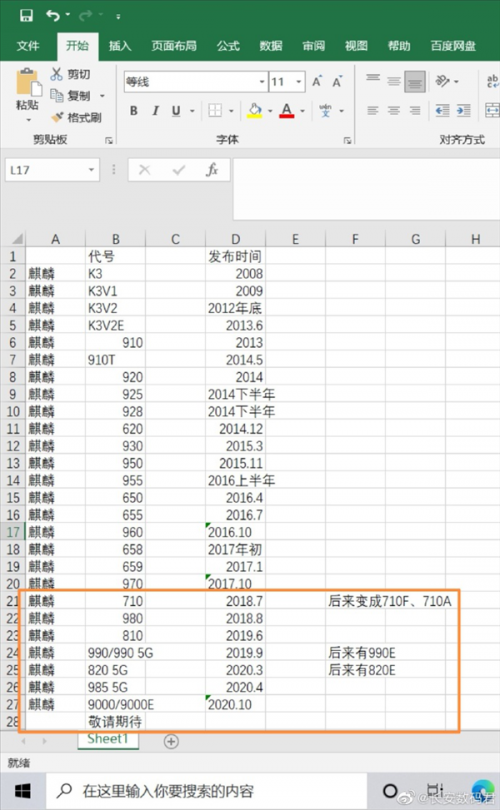Click the Windows search box on taskbar
This screenshot has width=500, height=810.
[x=207, y=791]
